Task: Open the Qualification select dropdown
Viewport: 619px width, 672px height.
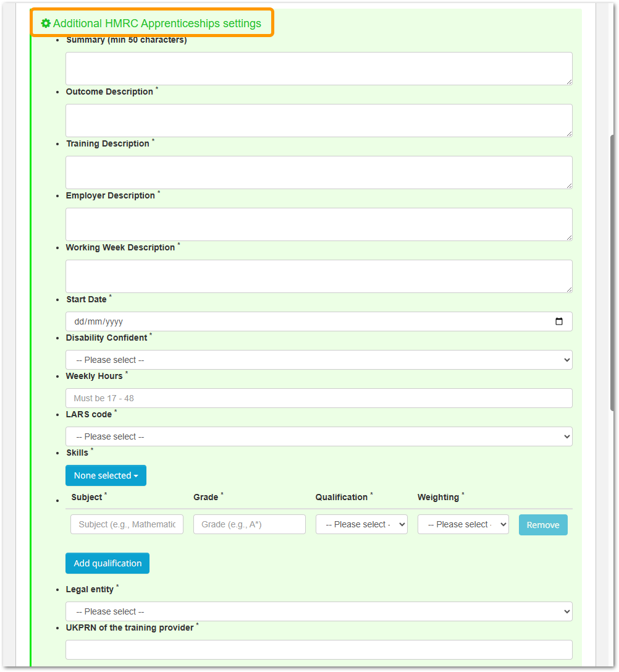Action: [x=361, y=524]
